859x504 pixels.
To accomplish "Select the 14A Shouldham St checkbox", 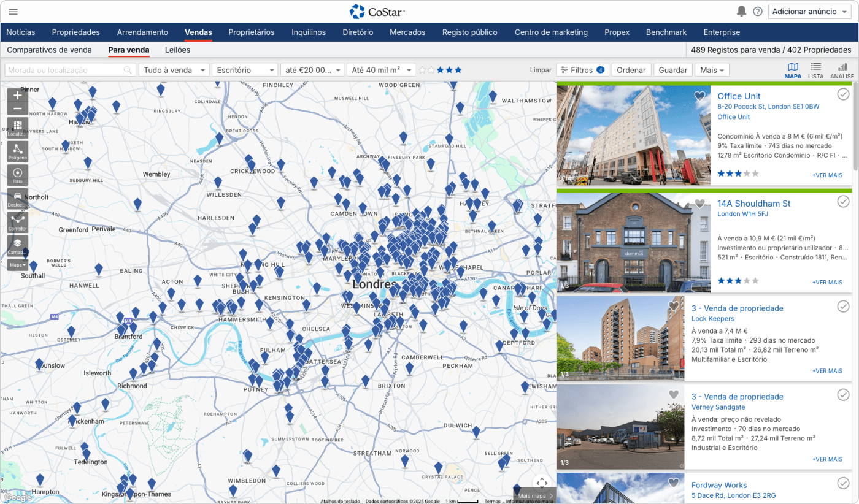I will click(843, 202).
